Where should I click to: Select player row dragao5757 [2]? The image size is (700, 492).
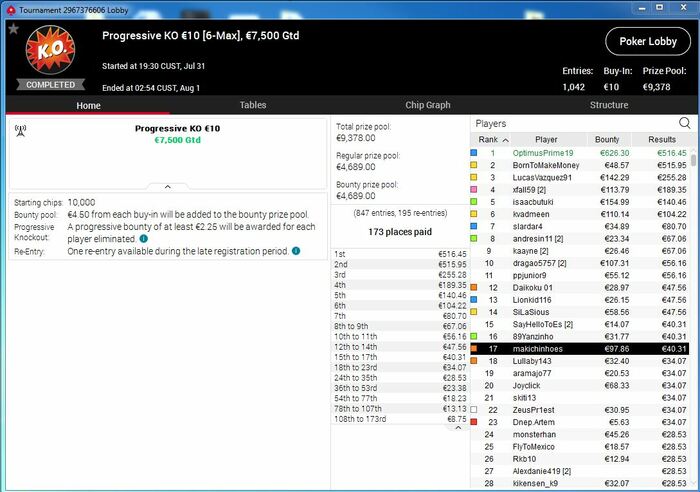pyautogui.click(x=579, y=263)
